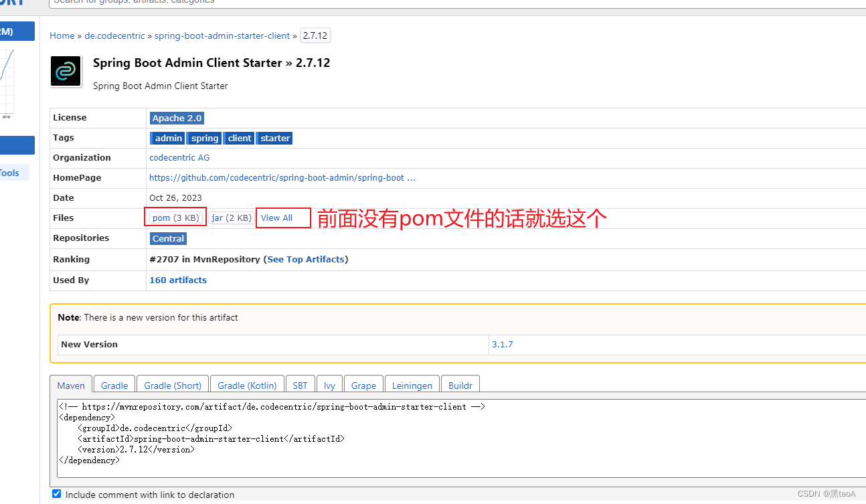The height and width of the screenshot is (504, 866).
Task: Open the GitHub homepage link
Action: 282,178
